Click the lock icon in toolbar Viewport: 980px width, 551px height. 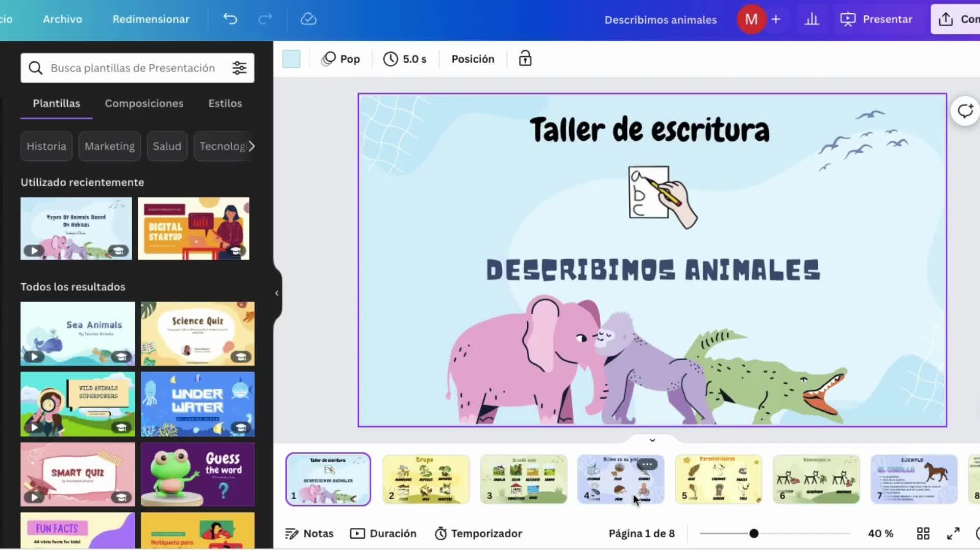point(525,59)
